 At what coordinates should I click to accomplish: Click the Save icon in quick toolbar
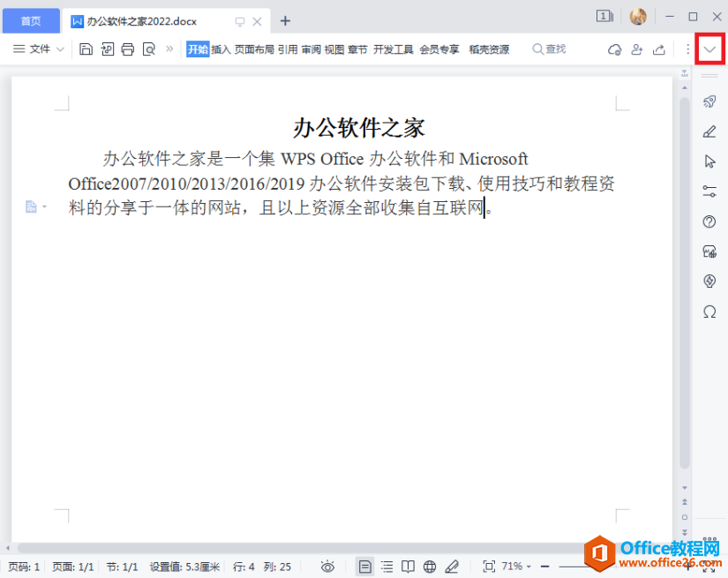point(86,49)
